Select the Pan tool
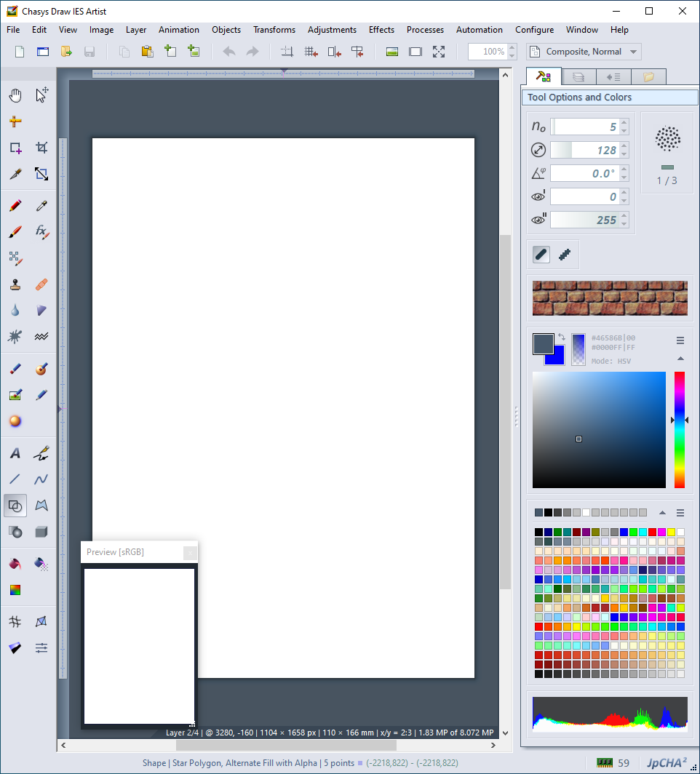Image resolution: width=700 pixels, height=774 pixels. tap(15, 95)
